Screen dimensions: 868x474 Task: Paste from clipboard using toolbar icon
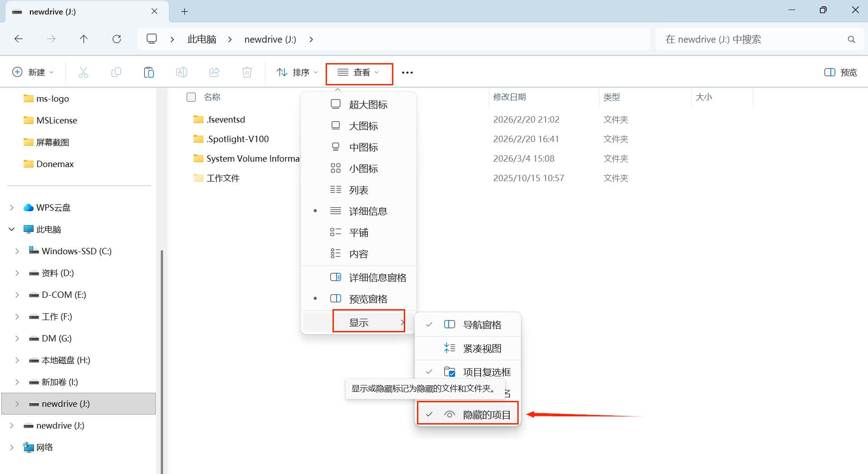[149, 72]
